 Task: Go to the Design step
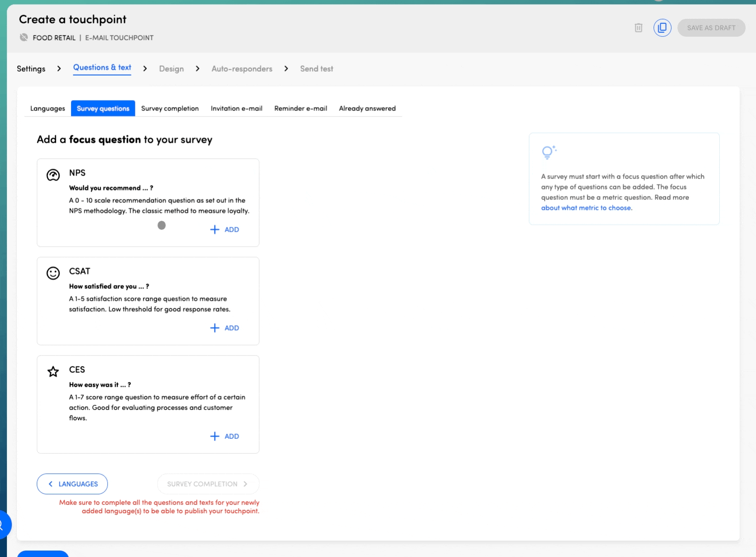pos(171,69)
